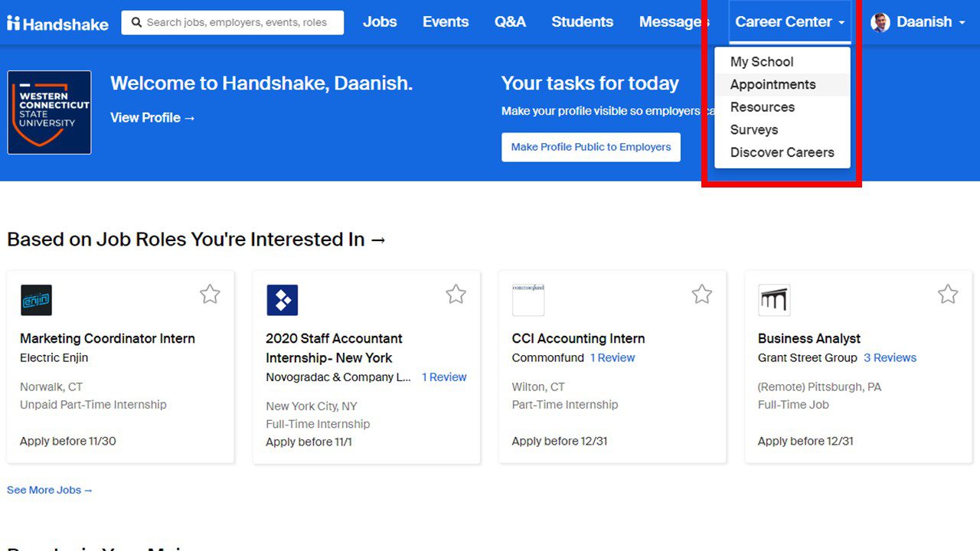Choose Appointments in the Career Center menu
980x551 pixels.
[782, 84]
